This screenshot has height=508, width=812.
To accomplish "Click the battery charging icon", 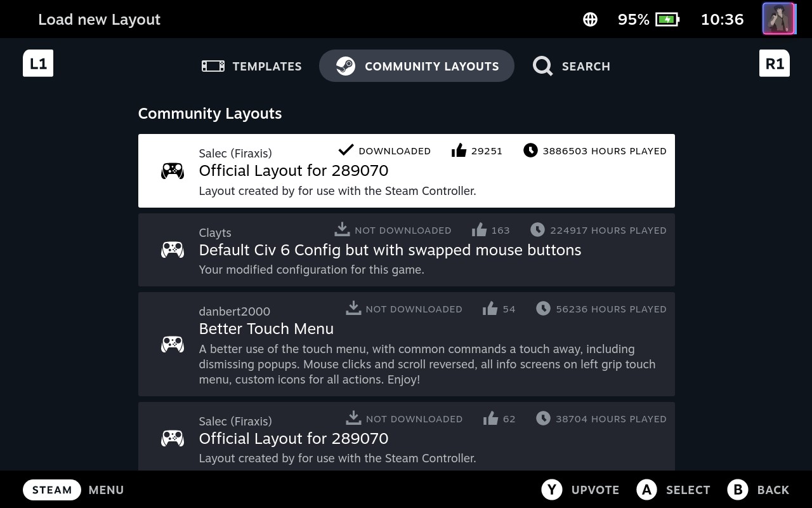I will click(667, 20).
